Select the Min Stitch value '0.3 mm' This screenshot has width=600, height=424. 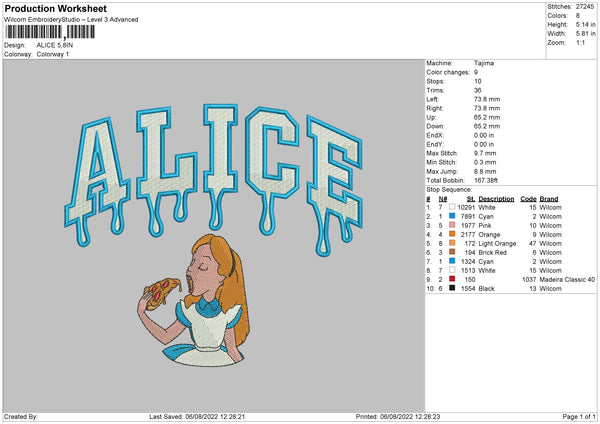coord(485,162)
